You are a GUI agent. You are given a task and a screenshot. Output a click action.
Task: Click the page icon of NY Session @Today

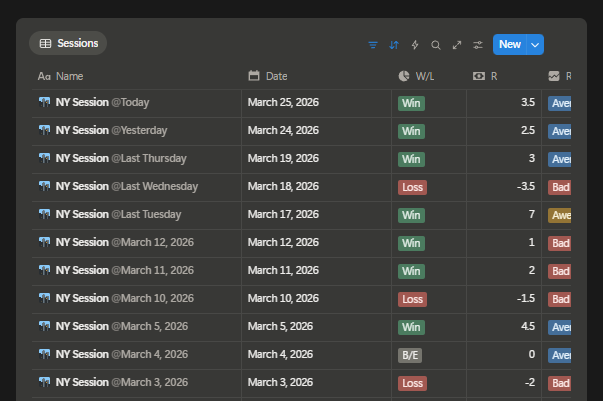[x=44, y=102]
